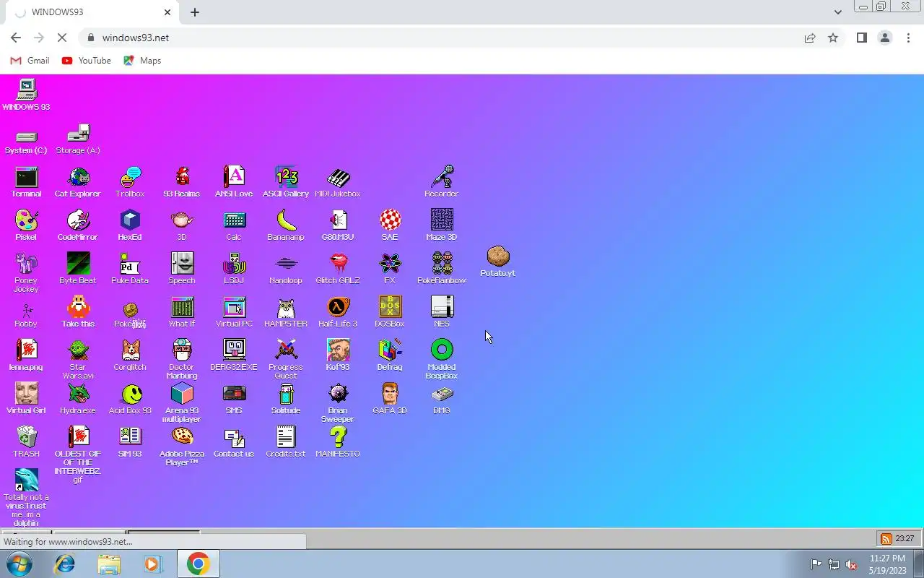Image resolution: width=924 pixels, height=578 pixels.
Task: Open Half-Life 3 icon
Action: point(338,311)
